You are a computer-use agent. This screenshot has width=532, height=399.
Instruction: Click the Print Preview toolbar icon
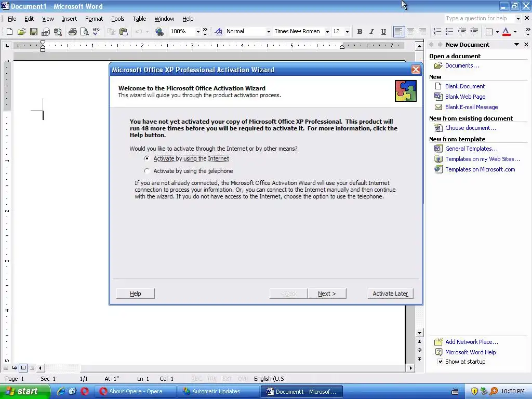coord(85,32)
